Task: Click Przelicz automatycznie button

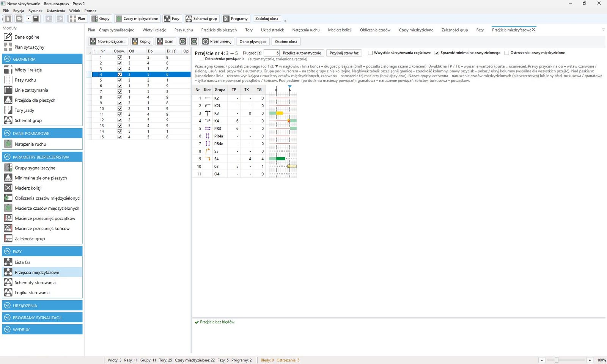Action: click(x=302, y=53)
